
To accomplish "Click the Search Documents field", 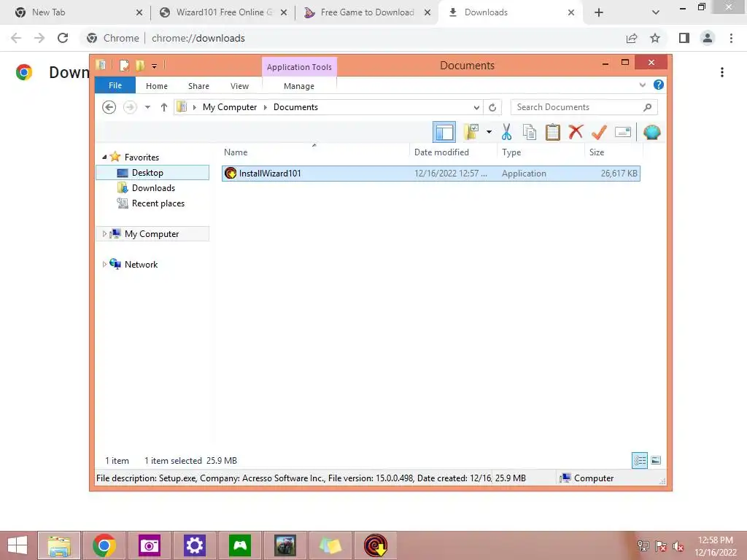I will 584,107.
